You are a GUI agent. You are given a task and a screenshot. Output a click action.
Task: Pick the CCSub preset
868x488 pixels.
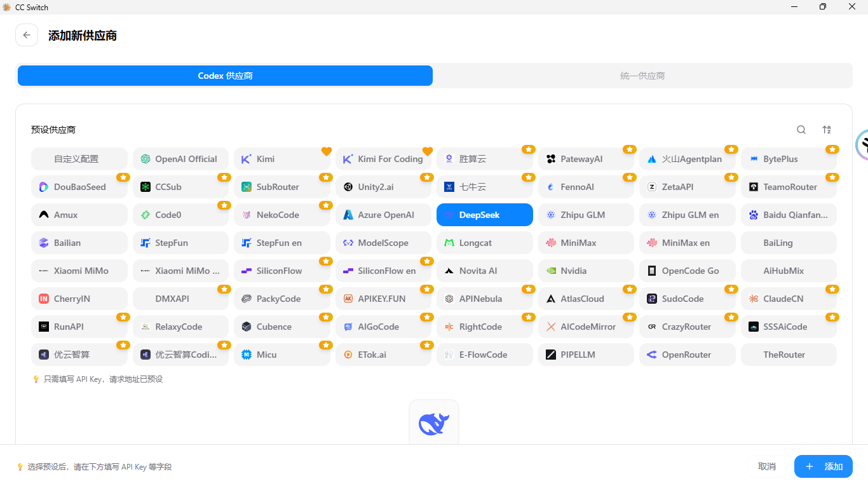coord(180,187)
